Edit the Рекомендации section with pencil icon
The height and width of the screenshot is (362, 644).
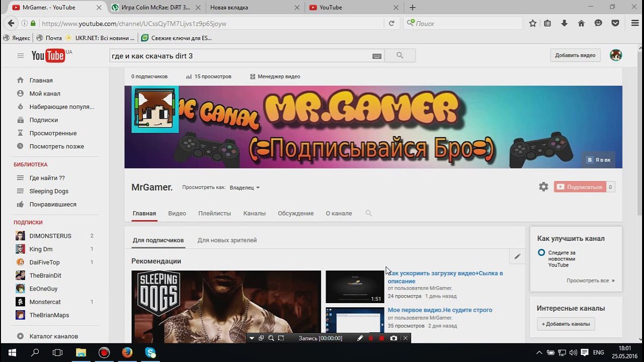(517, 256)
